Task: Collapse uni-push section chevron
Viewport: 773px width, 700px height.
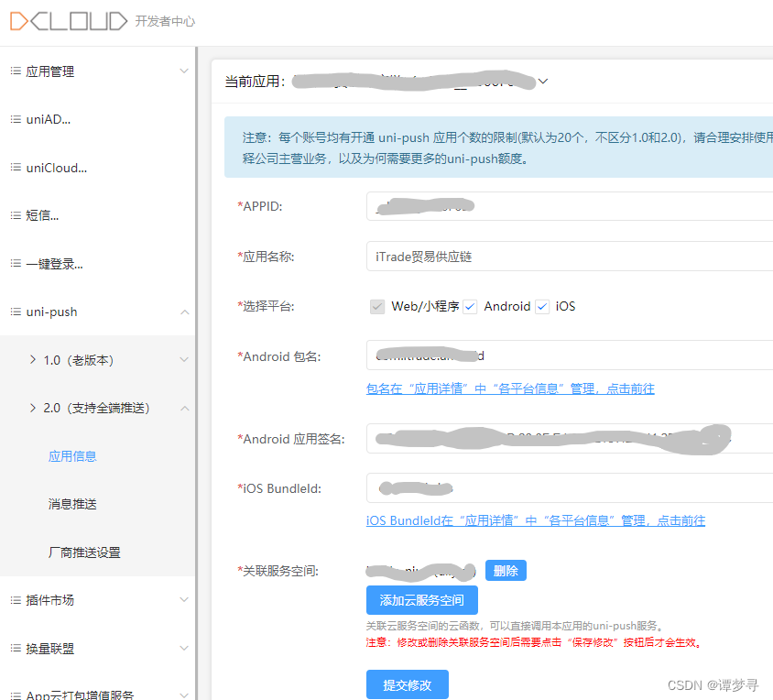Action: pyautogui.click(x=185, y=312)
